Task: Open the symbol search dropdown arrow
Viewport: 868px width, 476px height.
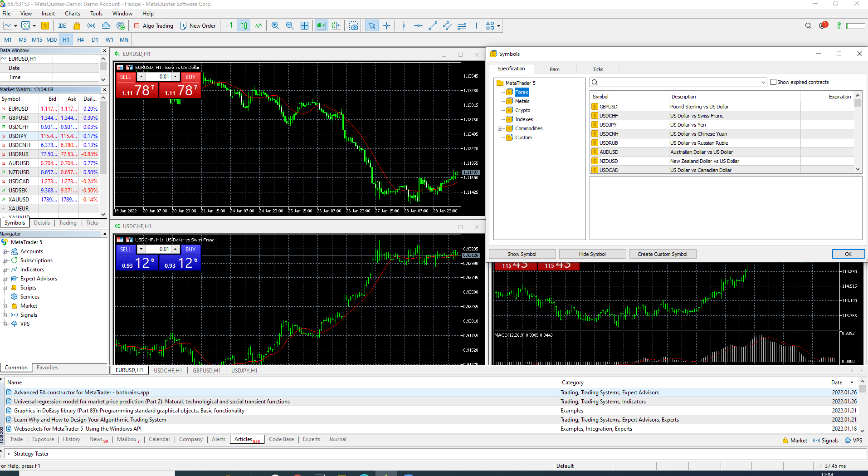Action: (763, 83)
